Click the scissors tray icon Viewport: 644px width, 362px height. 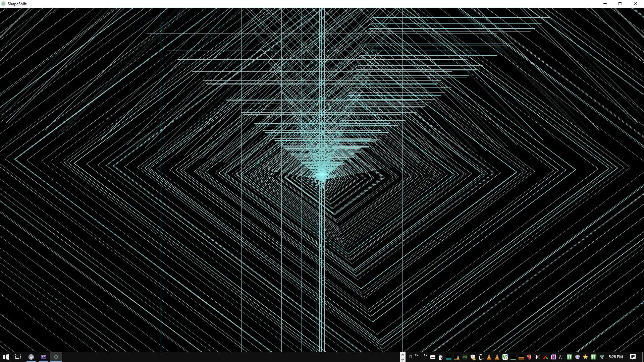coord(602,357)
